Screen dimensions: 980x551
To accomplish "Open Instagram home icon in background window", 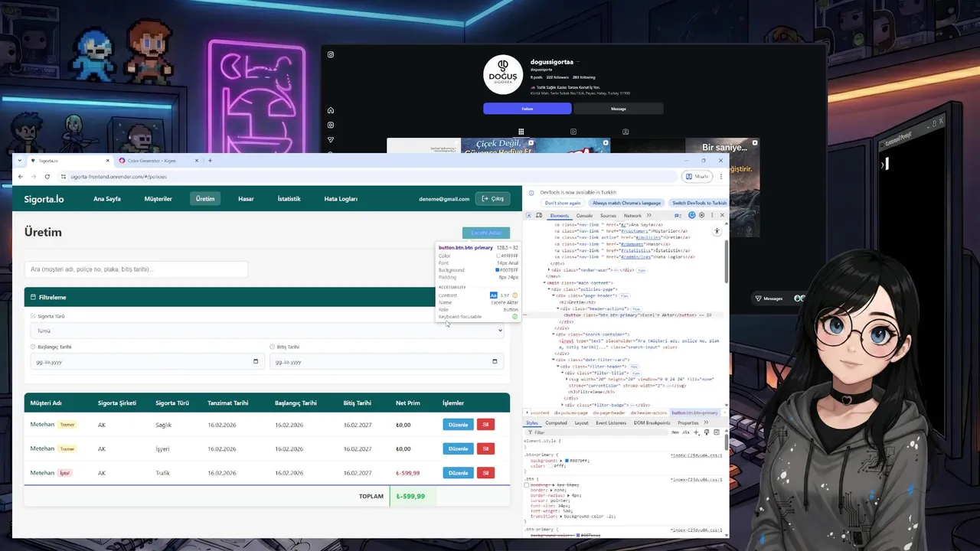I will pyautogui.click(x=331, y=110).
